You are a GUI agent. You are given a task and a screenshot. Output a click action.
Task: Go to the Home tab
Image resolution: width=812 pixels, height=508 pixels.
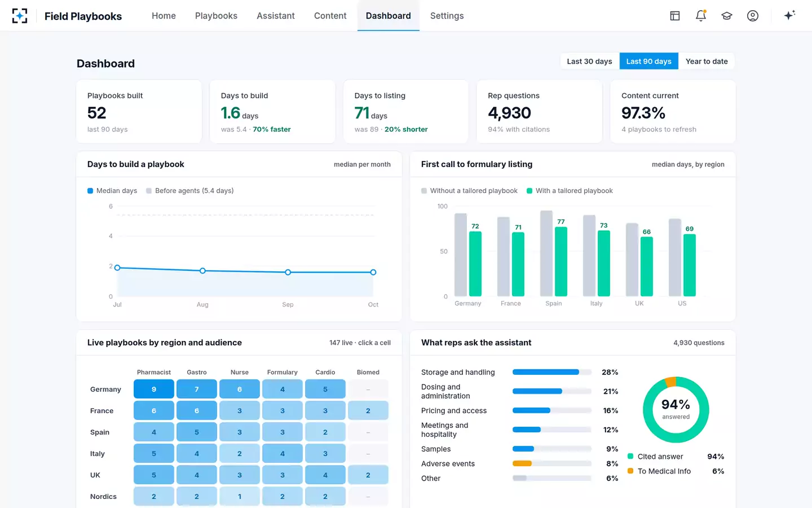click(164, 16)
